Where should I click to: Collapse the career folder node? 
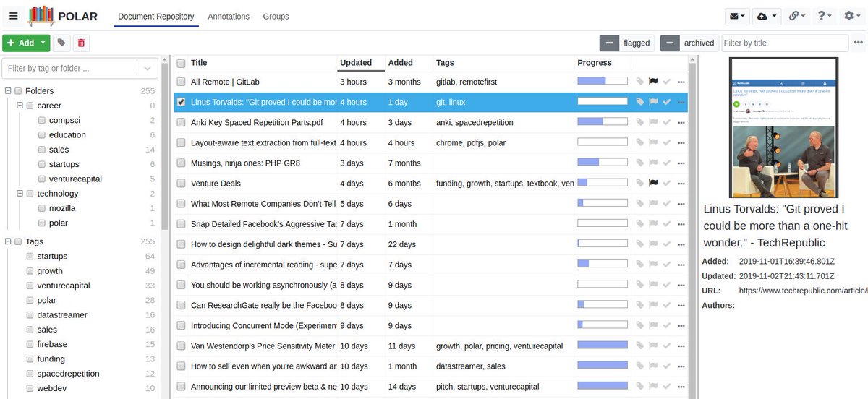coord(20,106)
